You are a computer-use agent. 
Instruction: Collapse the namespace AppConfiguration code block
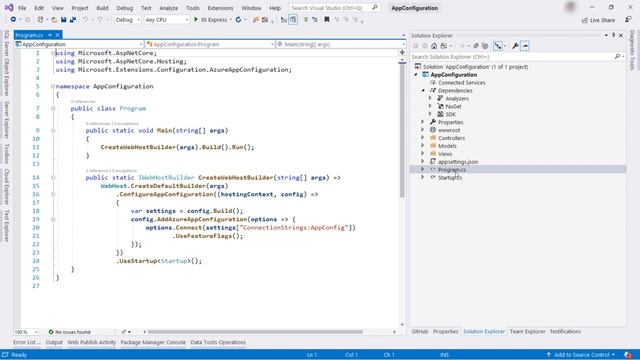(x=53, y=87)
